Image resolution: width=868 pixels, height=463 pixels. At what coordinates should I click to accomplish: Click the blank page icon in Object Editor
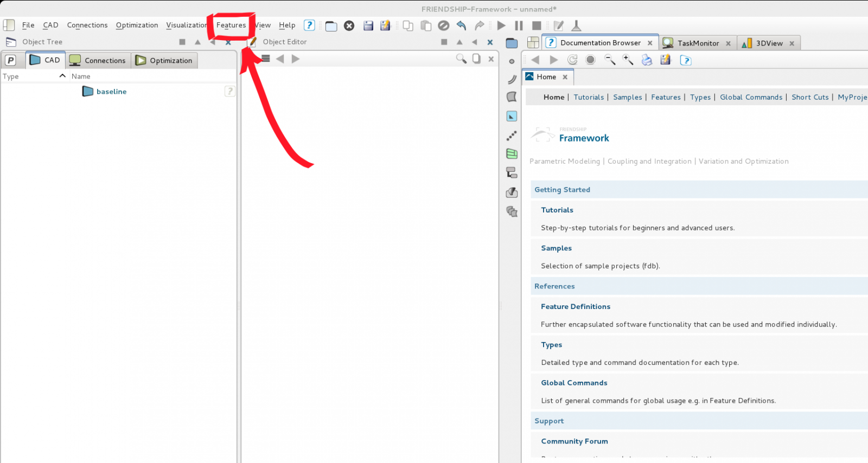(476, 59)
